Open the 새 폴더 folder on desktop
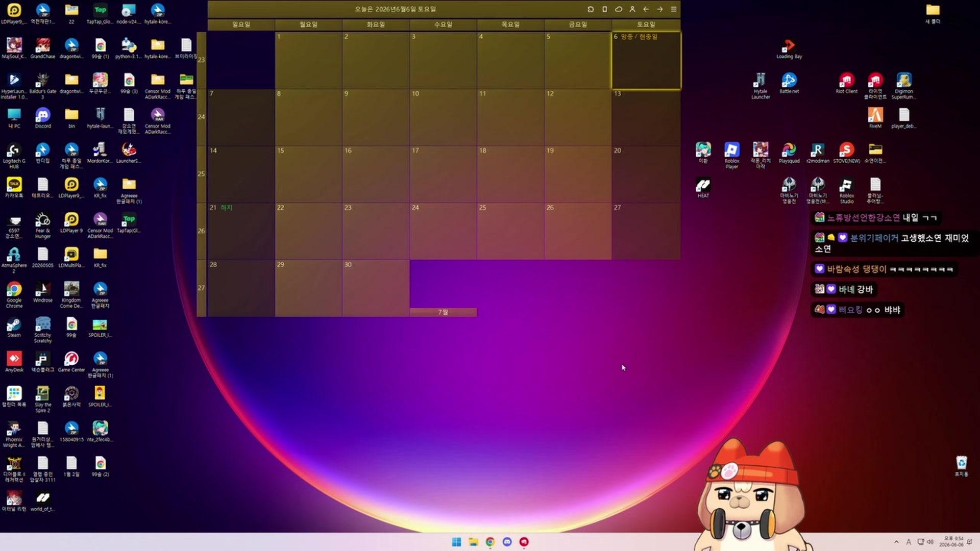Image resolution: width=980 pixels, height=551 pixels. pos(933,14)
